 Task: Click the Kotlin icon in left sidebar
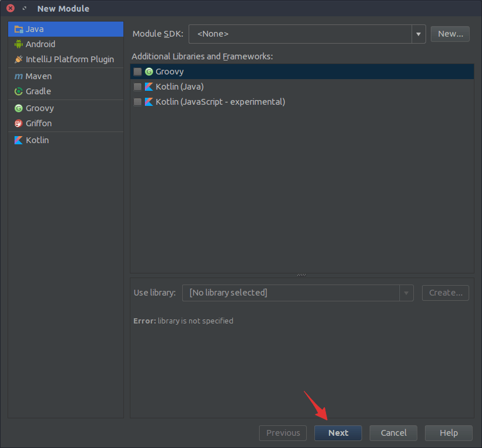point(19,140)
